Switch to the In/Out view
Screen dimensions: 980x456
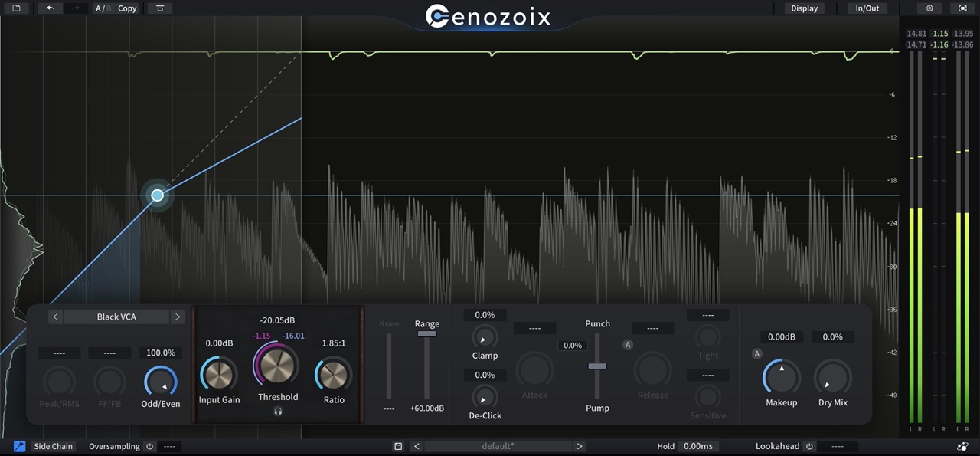tap(866, 8)
